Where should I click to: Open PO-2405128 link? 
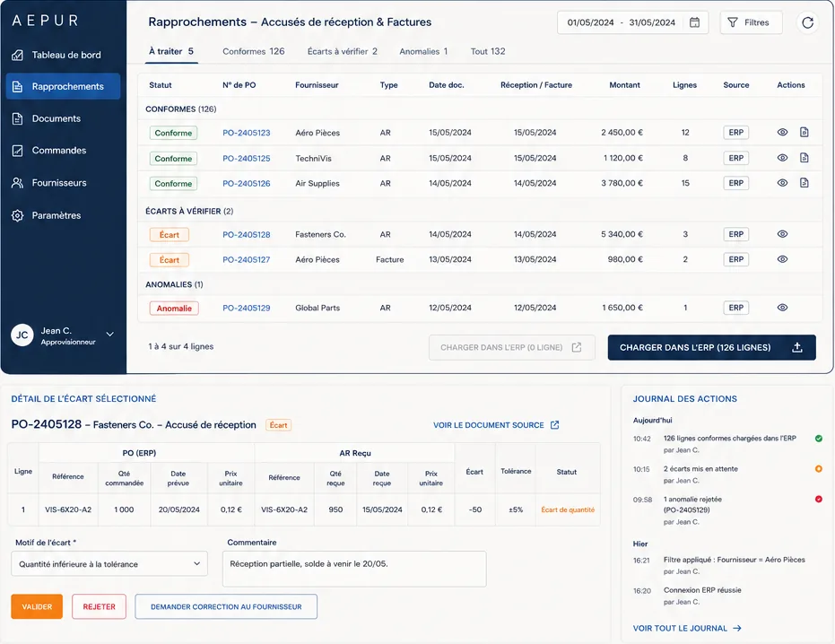[246, 234]
